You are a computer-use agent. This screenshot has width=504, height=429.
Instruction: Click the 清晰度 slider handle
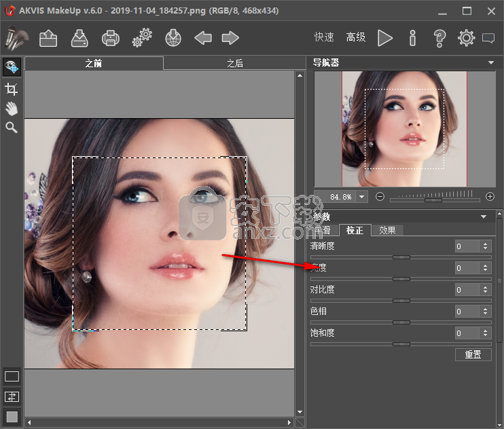401,257
